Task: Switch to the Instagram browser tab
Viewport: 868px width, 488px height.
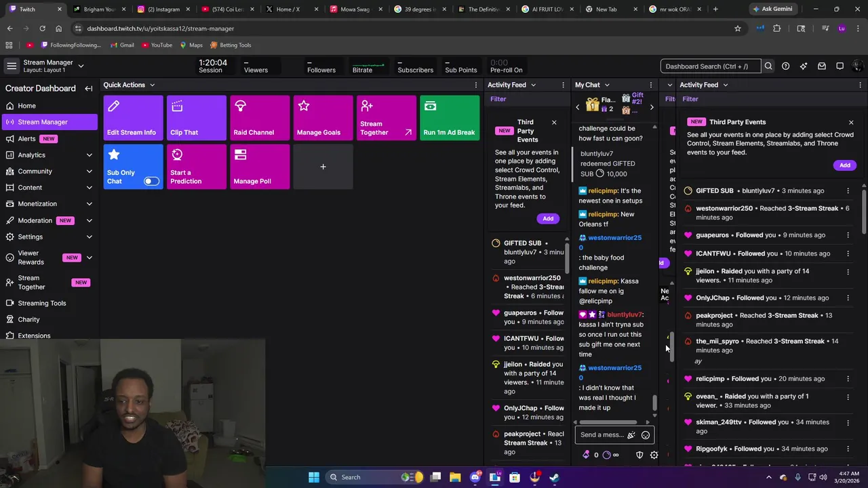Action: coord(163,9)
